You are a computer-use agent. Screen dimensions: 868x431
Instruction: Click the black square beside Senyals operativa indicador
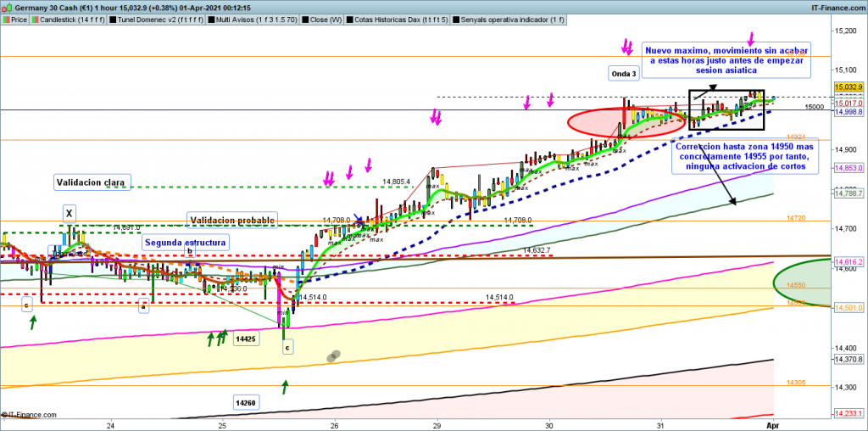click(454, 18)
